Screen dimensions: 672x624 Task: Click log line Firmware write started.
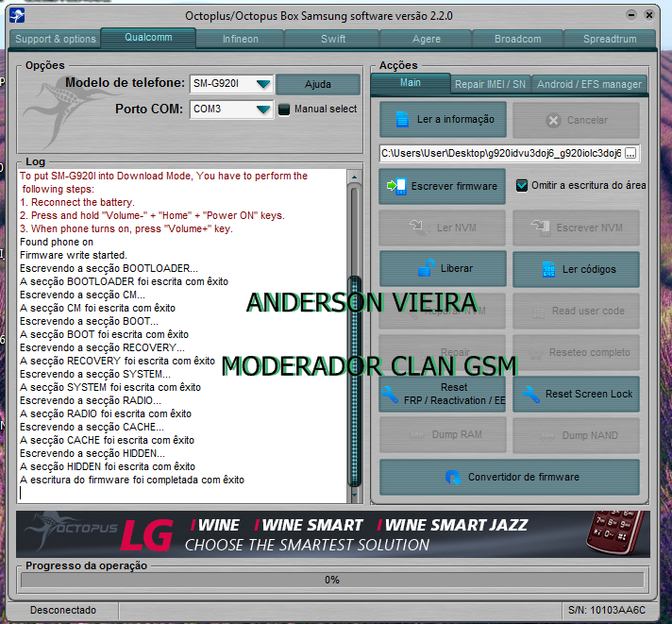(74, 256)
